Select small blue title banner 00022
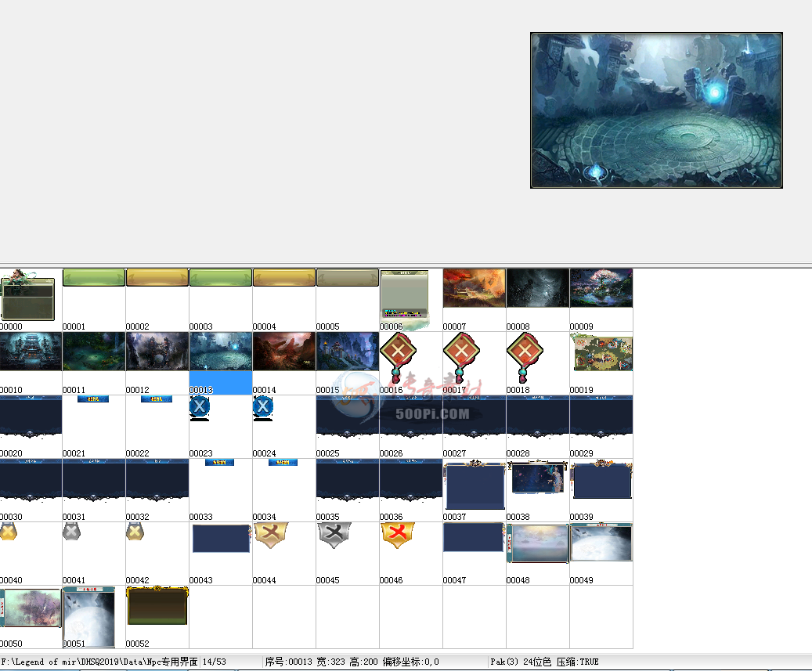 pos(157,399)
